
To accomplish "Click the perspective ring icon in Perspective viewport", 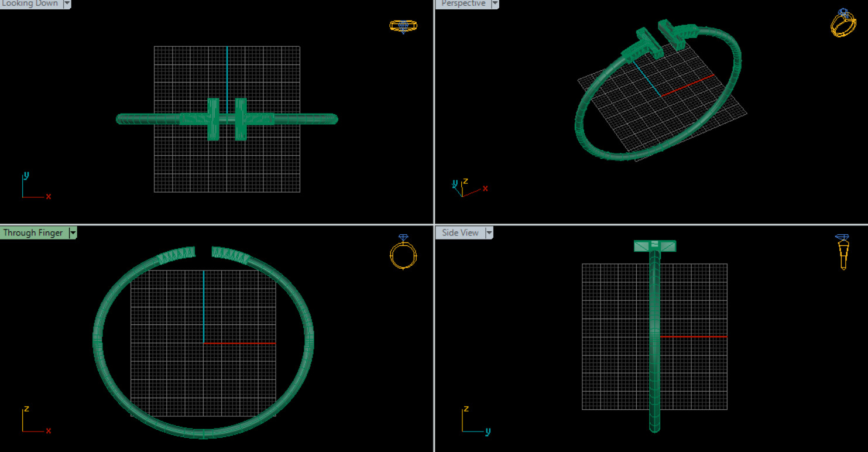I will [x=843, y=23].
